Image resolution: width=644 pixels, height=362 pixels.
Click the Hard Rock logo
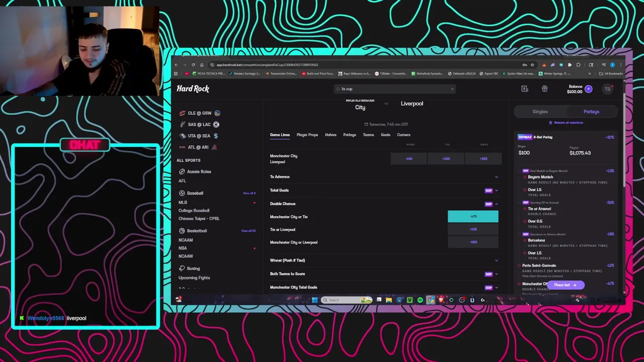pos(193,88)
